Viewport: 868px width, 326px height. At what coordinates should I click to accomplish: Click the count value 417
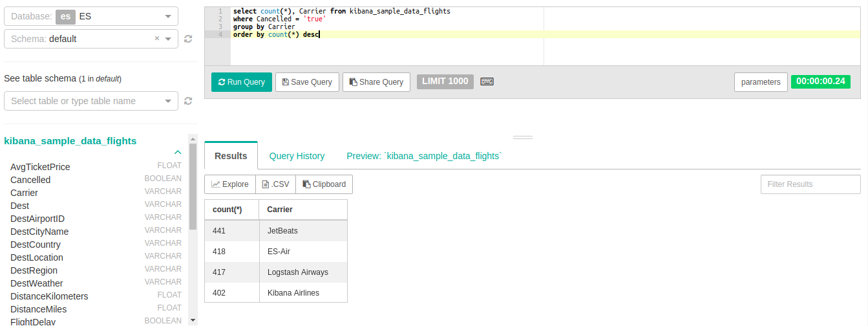click(x=231, y=272)
